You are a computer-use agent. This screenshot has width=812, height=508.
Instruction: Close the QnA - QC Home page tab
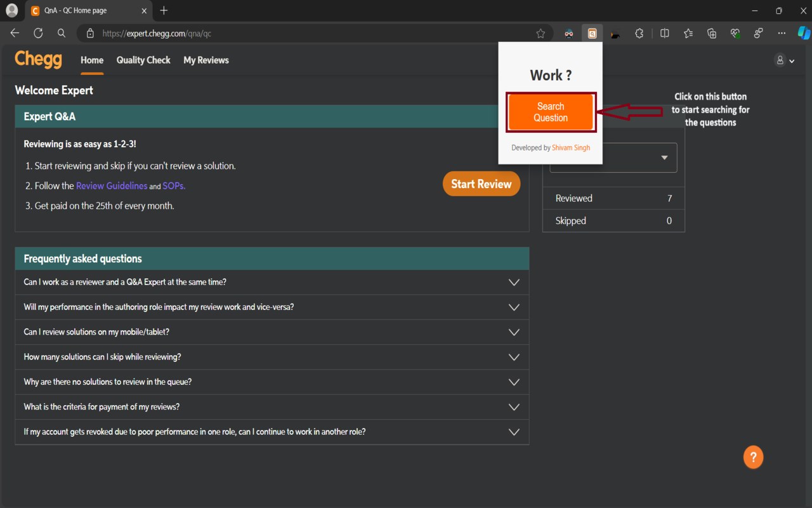coord(144,11)
